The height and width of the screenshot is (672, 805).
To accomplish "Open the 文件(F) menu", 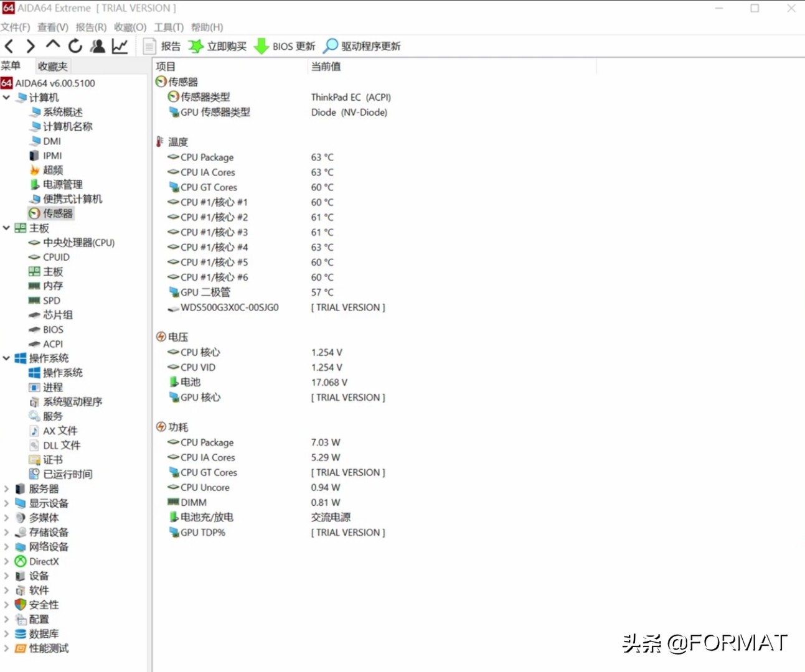I will point(15,27).
